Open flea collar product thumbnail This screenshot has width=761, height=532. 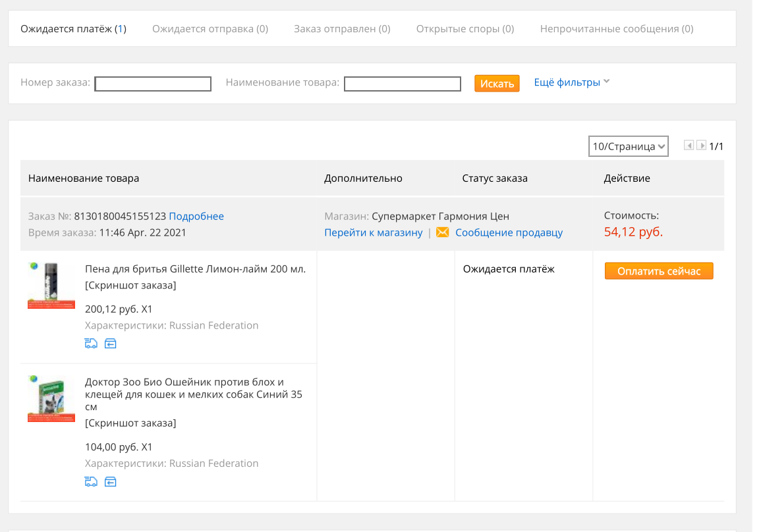pos(51,398)
